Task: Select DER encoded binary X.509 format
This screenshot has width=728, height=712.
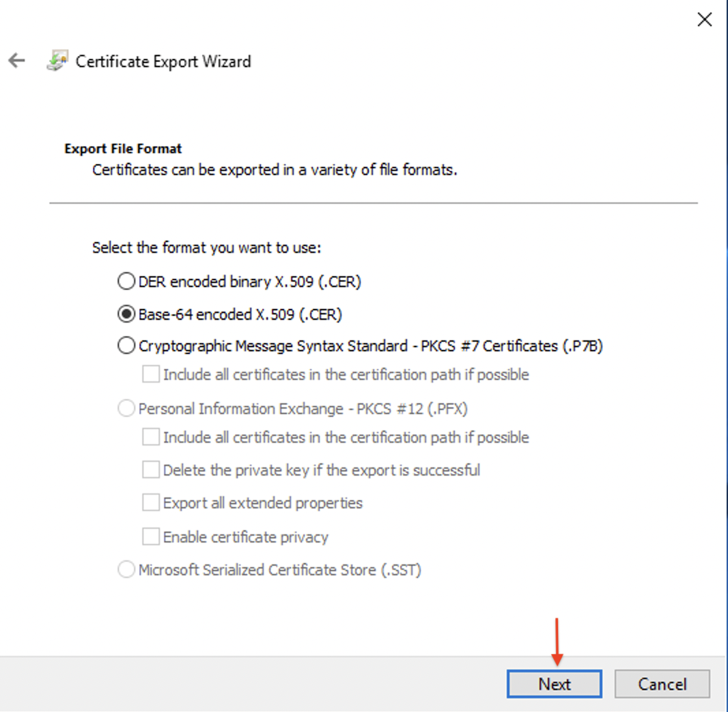Action: (x=126, y=281)
